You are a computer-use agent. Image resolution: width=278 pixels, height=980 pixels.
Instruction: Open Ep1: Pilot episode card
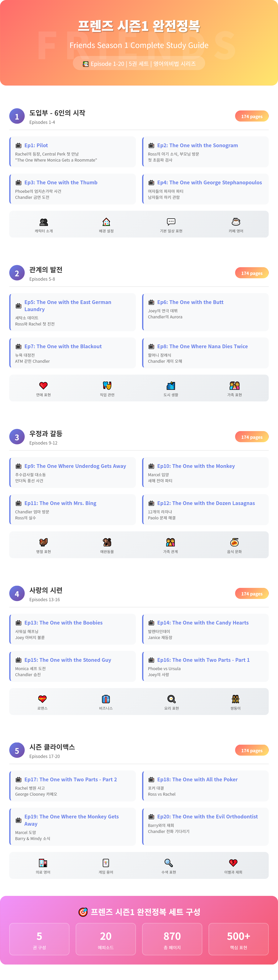pyautogui.click(x=73, y=152)
